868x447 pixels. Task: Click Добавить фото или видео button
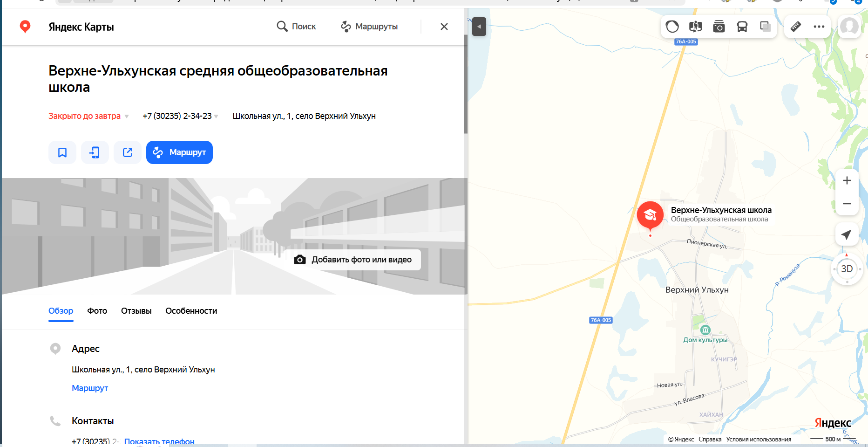point(353,260)
